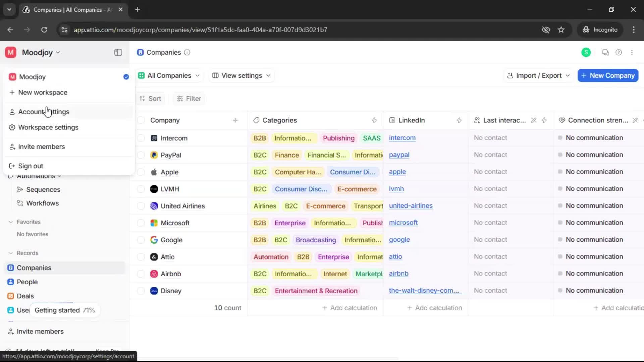The image size is (644, 362).
Task: Open a new browser tab
Action: pyautogui.click(x=138, y=9)
